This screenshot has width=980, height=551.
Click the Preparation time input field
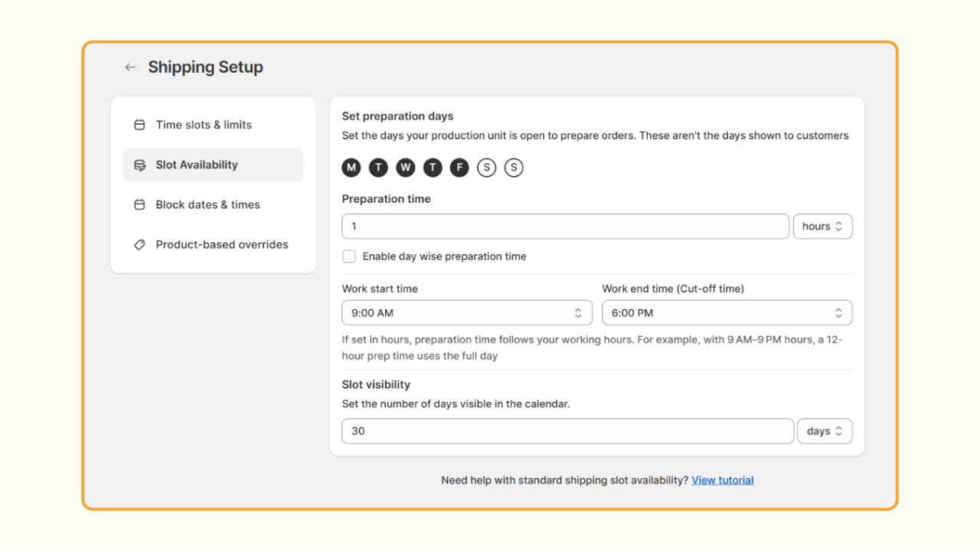(566, 227)
